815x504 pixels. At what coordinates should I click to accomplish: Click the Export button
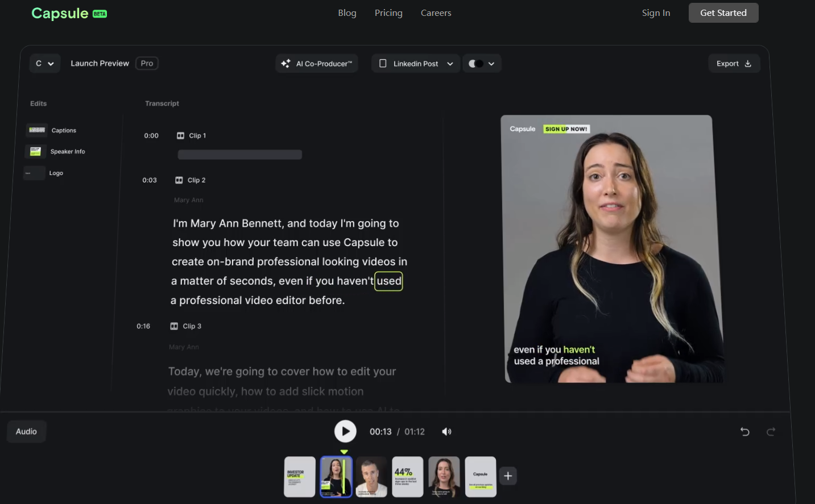tap(734, 64)
